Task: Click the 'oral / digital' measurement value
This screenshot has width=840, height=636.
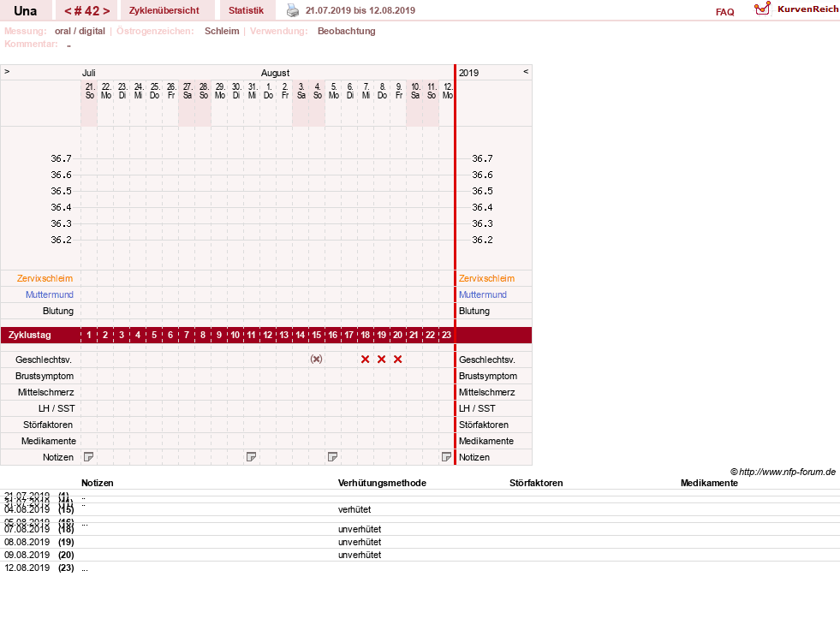Action: pos(80,31)
